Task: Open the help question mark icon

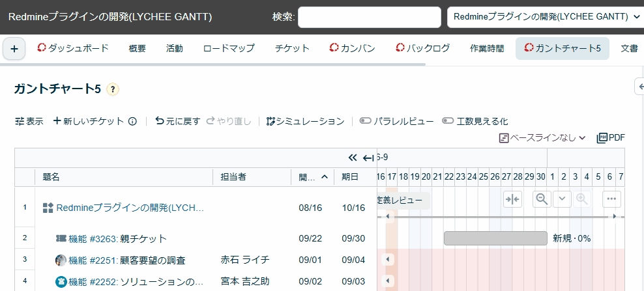Action: tap(113, 89)
